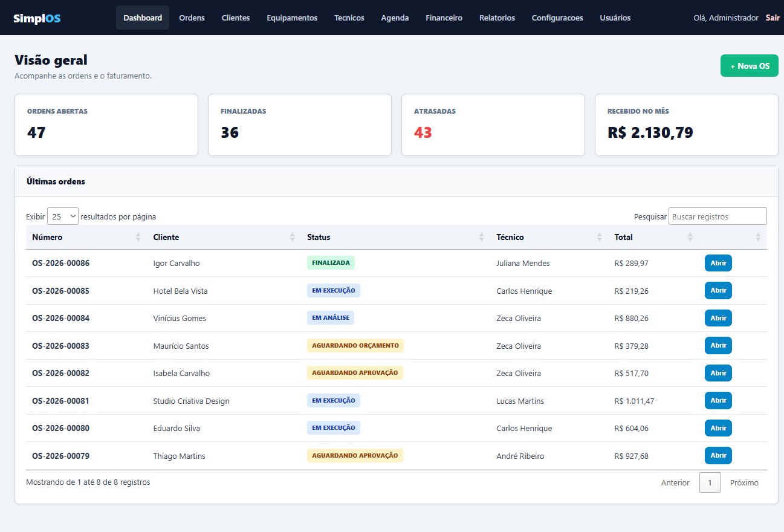Open results per page dropdown showing 25
The width and height of the screenshot is (784, 532).
click(x=63, y=216)
